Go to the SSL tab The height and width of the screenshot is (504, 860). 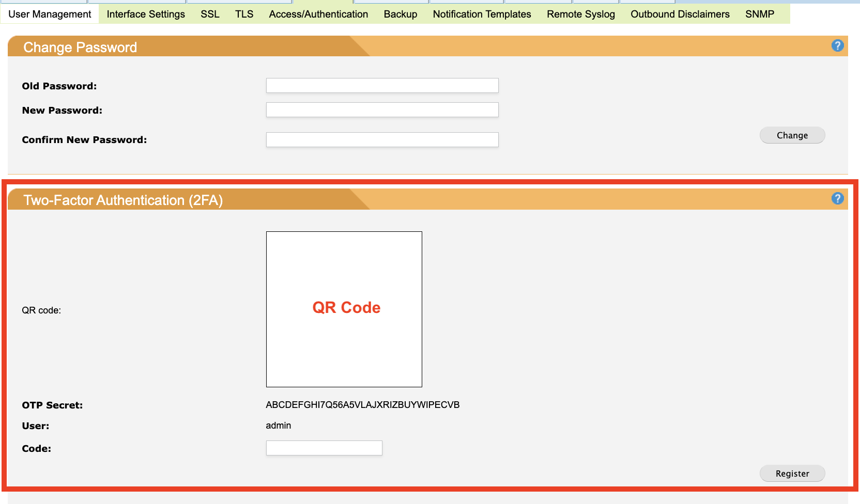click(x=210, y=14)
